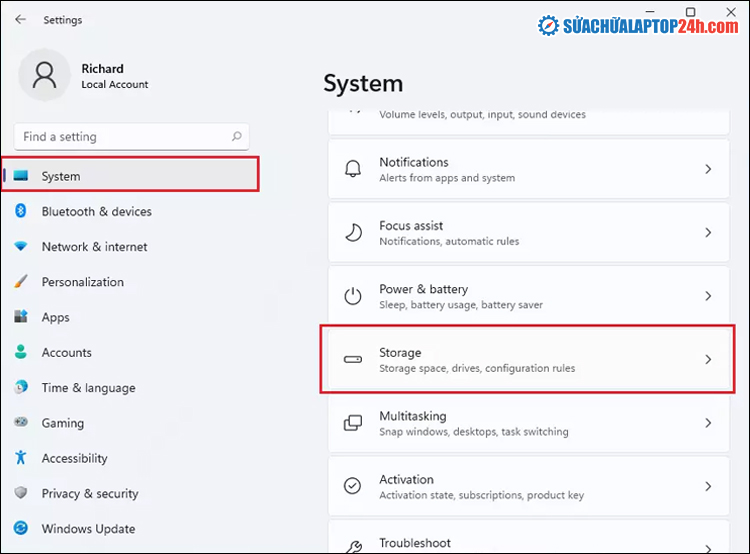This screenshot has height=554, width=750.
Task: Open Notifications using the right chevron
Action: (x=708, y=169)
